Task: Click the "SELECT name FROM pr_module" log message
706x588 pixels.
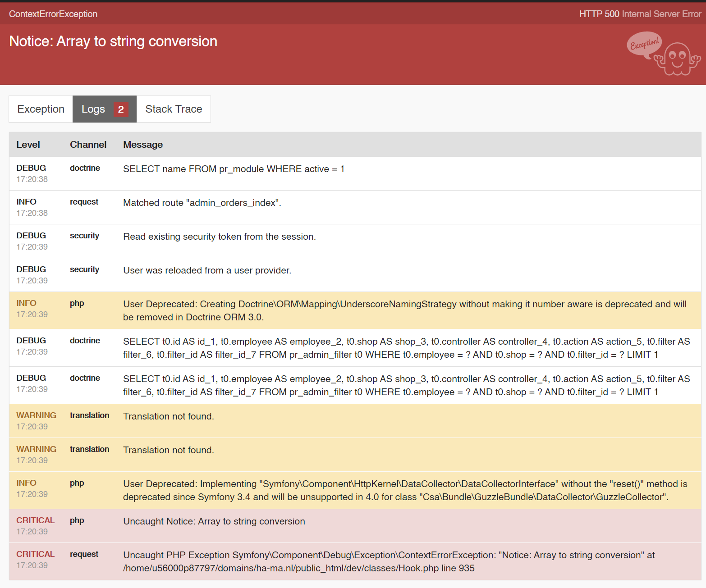Action: (x=234, y=169)
